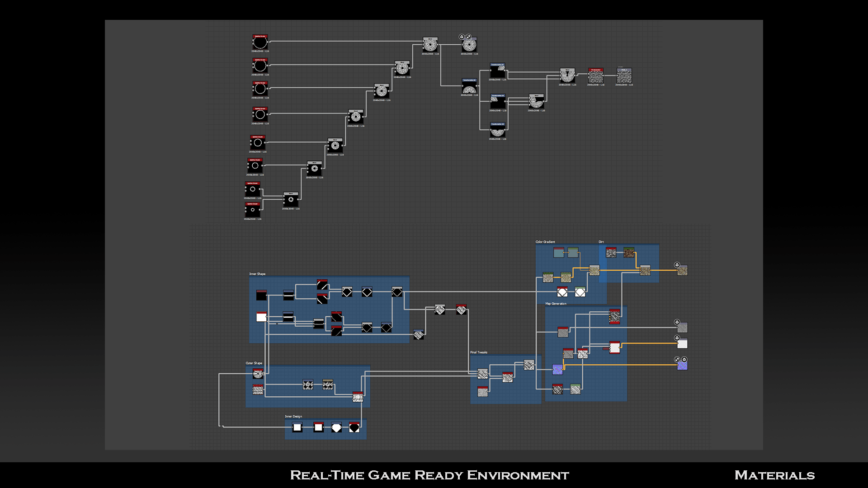Click the 3D view icon on the top graph's output node

coord(462,37)
